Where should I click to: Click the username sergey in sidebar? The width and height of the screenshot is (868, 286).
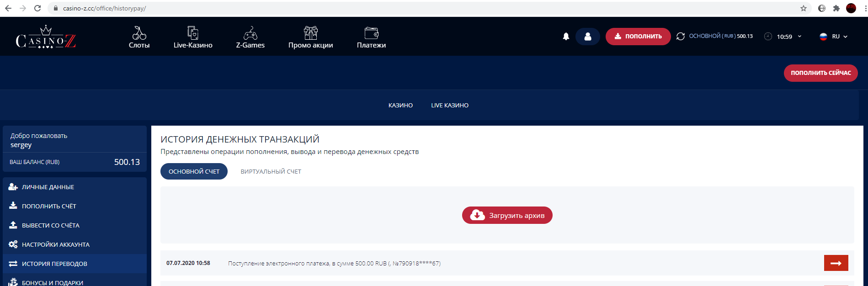click(x=21, y=145)
